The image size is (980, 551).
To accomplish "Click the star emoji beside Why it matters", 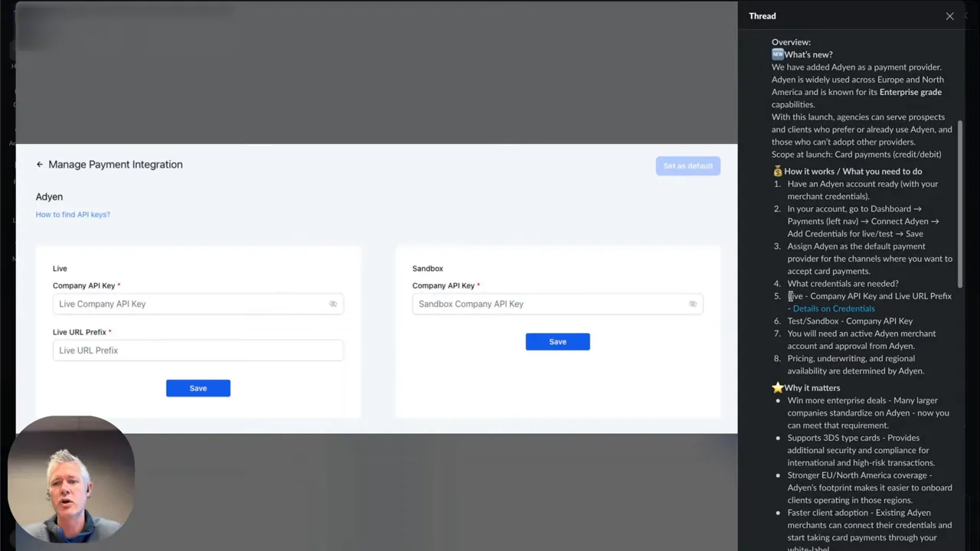I will pos(777,387).
